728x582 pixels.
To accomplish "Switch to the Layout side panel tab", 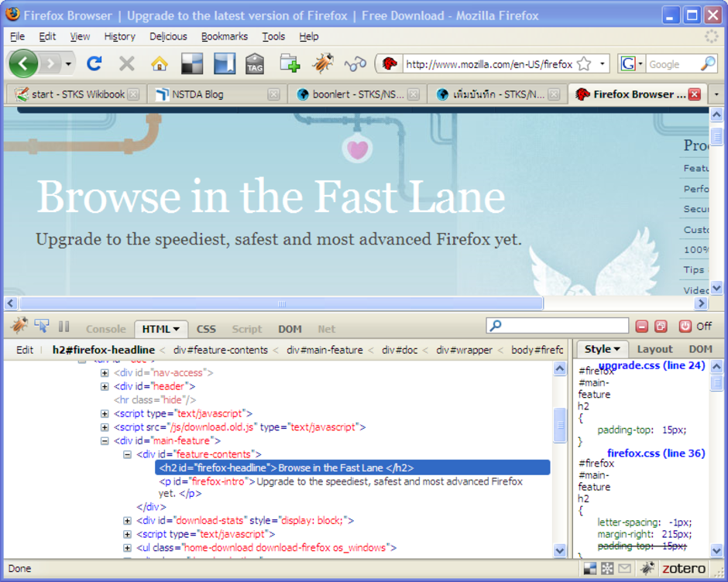I will [x=654, y=349].
